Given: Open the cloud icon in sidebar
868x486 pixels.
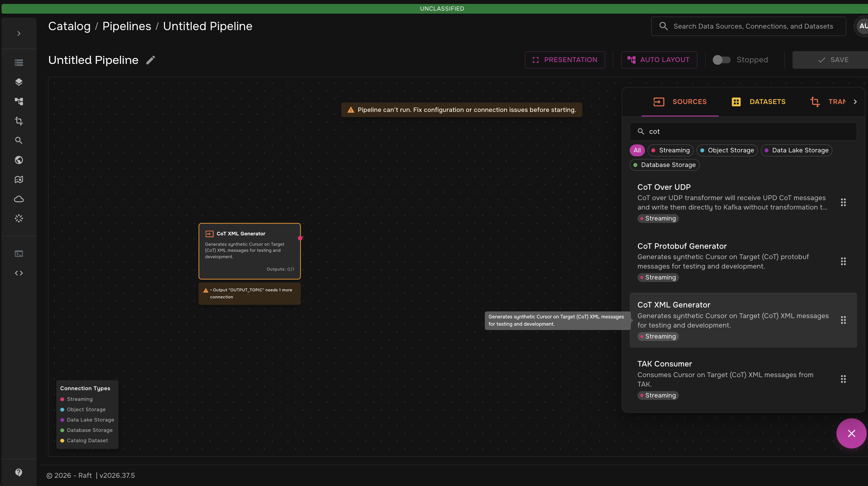Looking at the screenshot, I should (19, 199).
